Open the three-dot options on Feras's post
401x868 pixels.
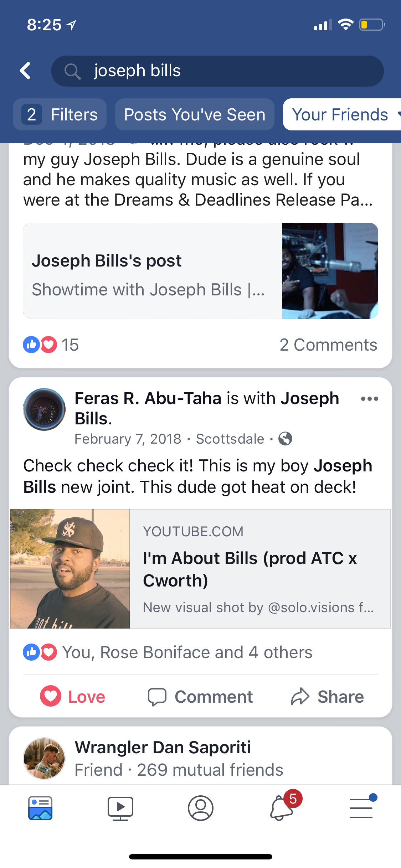point(369,399)
